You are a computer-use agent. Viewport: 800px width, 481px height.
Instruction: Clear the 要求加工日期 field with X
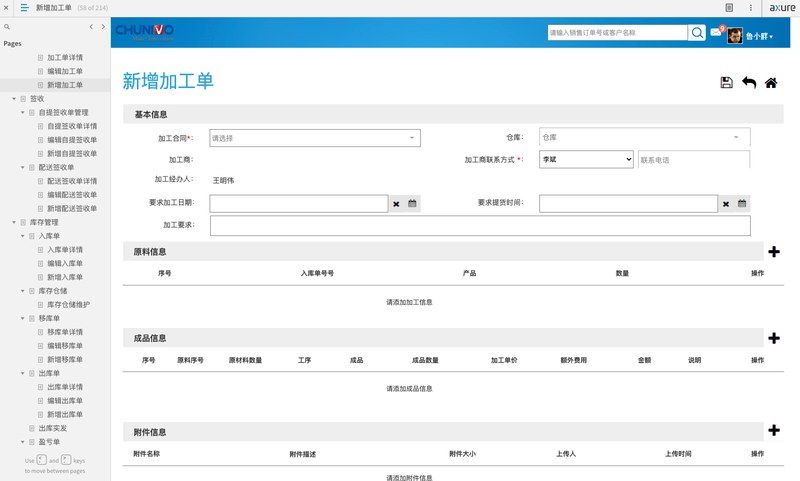[x=396, y=204]
